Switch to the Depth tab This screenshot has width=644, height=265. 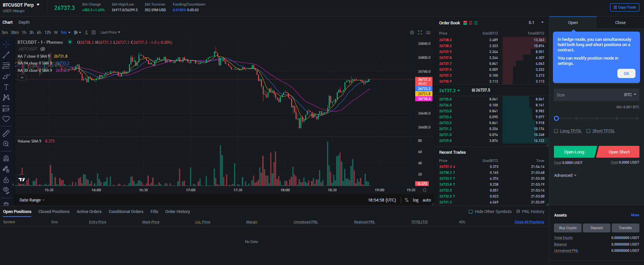tap(24, 22)
